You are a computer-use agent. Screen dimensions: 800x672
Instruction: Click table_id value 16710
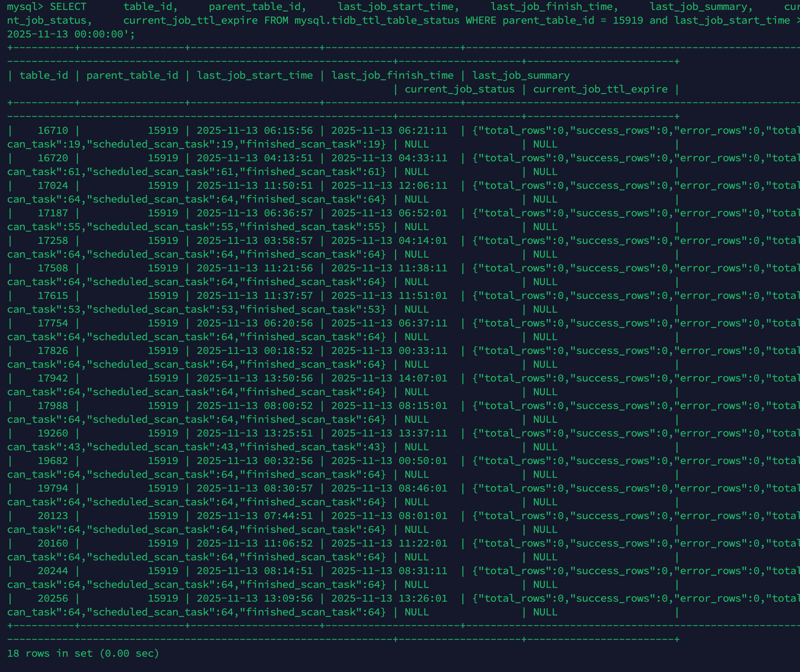tap(53, 130)
